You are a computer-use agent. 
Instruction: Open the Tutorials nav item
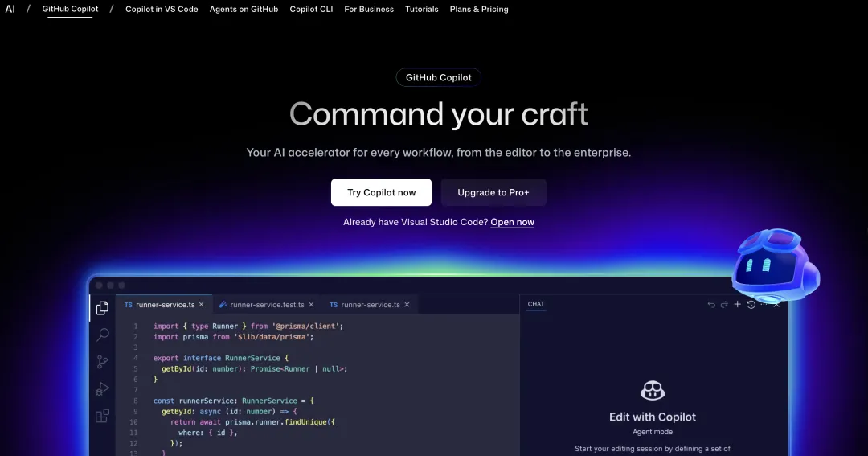pyautogui.click(x=422, y=10)
